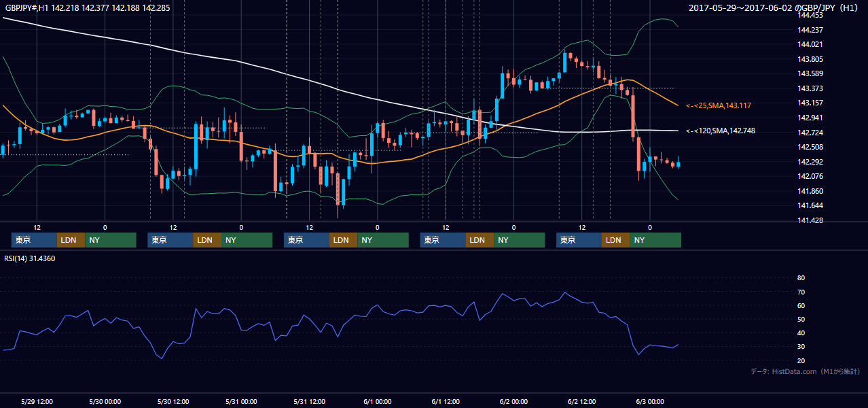
Task: Click price axis label 143.805
Action: pos(810,59)
